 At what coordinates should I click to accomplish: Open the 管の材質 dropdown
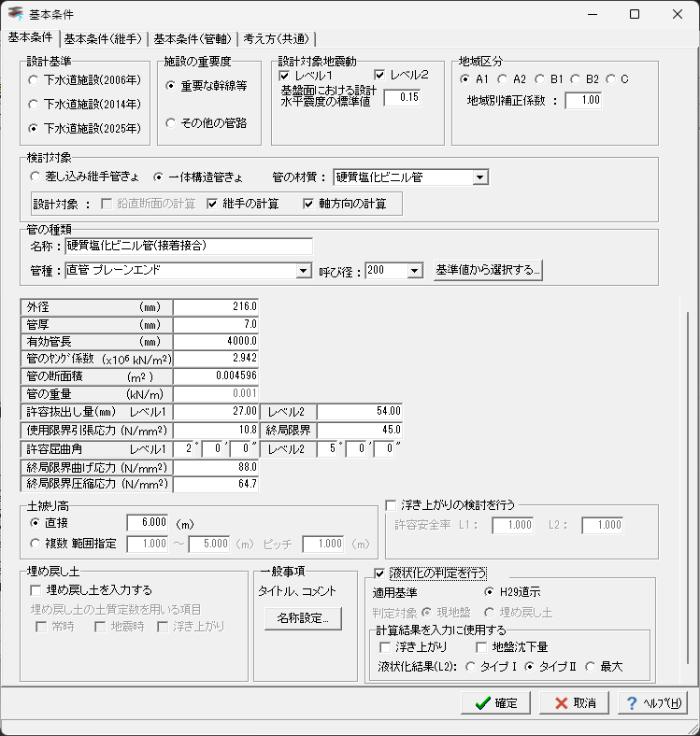click(479, 177)
